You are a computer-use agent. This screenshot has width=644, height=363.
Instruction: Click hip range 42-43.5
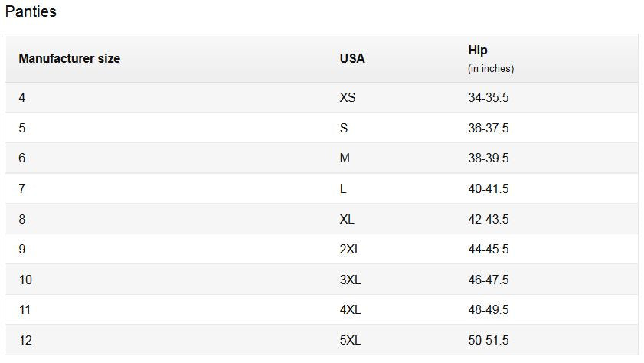point(489,219)
